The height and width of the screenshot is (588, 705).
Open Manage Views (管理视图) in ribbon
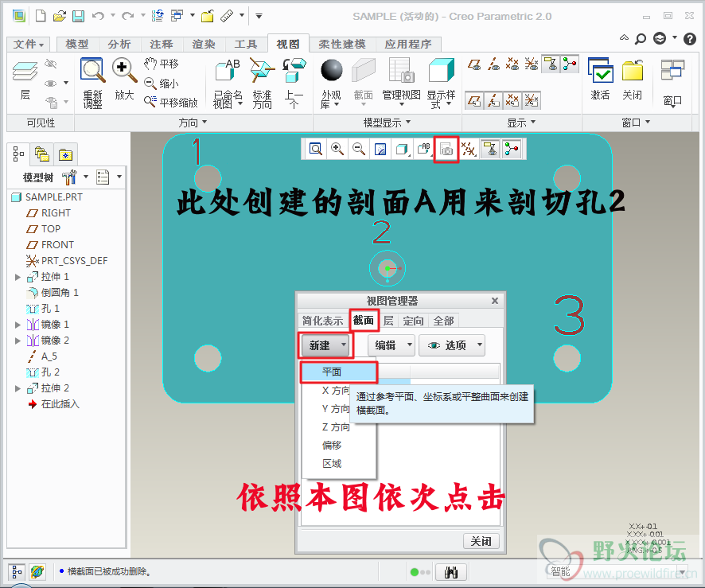point(401,81)
